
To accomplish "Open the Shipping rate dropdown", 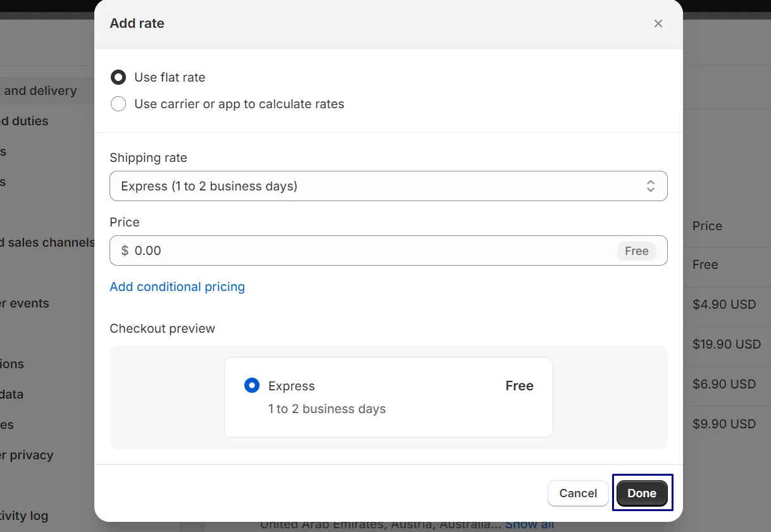I will [389, 186].
